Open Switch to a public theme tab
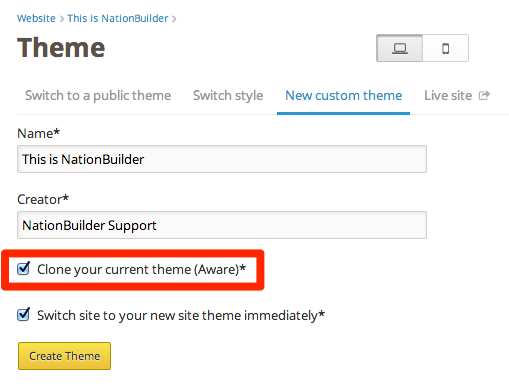The image size is (509, 390). pos(98,96)
